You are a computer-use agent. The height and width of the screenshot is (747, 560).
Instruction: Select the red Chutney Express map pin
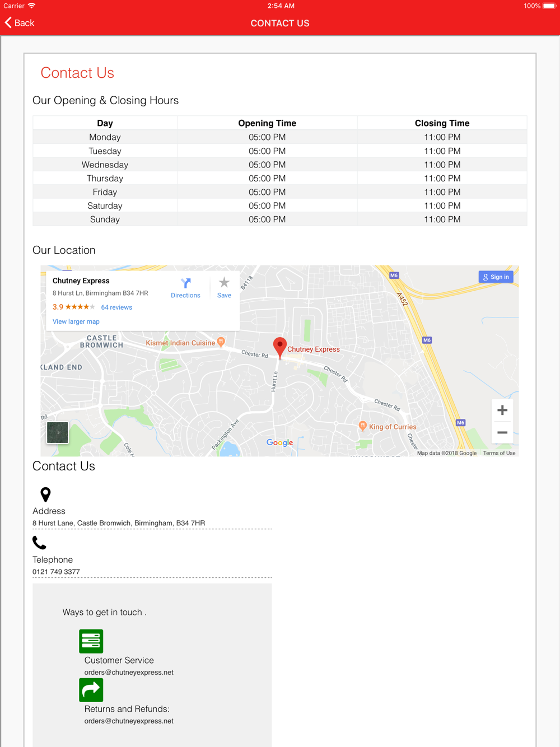click(280, 347)
